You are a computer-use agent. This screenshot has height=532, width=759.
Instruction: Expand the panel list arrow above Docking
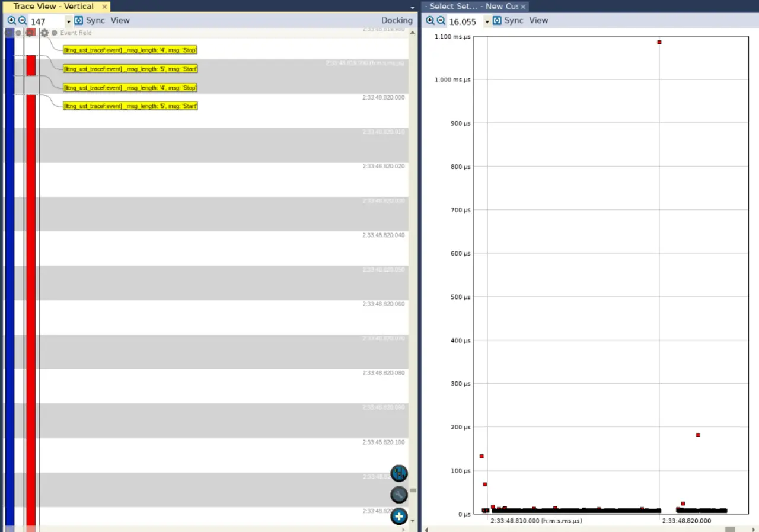[412, 7]
